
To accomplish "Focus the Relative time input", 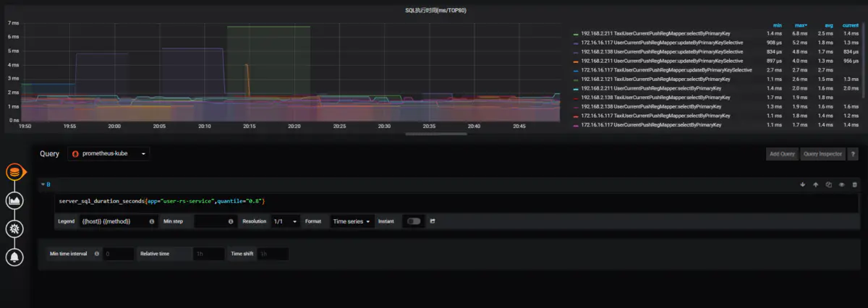I will pos(208,254).
